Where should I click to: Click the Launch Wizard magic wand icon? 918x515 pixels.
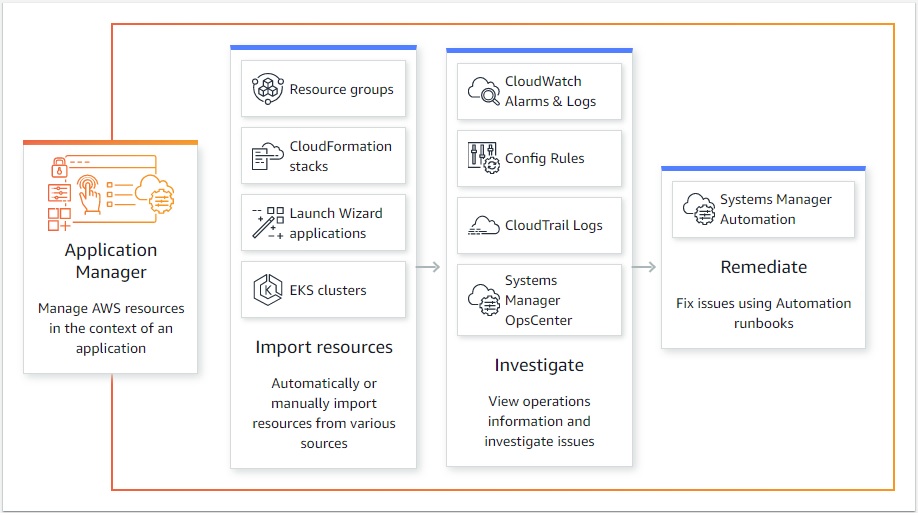[268, 223]
